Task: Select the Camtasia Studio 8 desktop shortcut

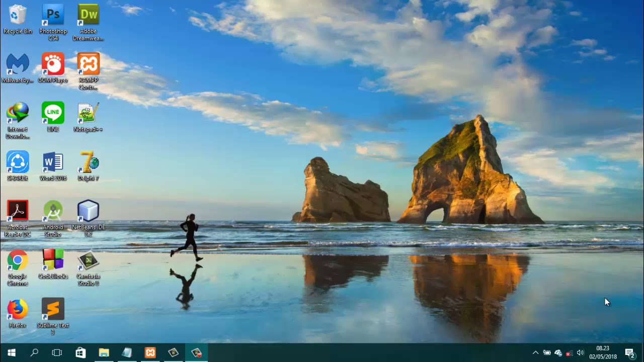Action: [x=88, y=267]
